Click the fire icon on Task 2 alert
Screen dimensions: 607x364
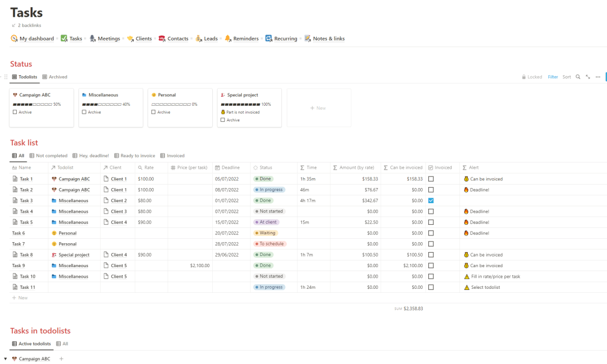pos(466,190)
